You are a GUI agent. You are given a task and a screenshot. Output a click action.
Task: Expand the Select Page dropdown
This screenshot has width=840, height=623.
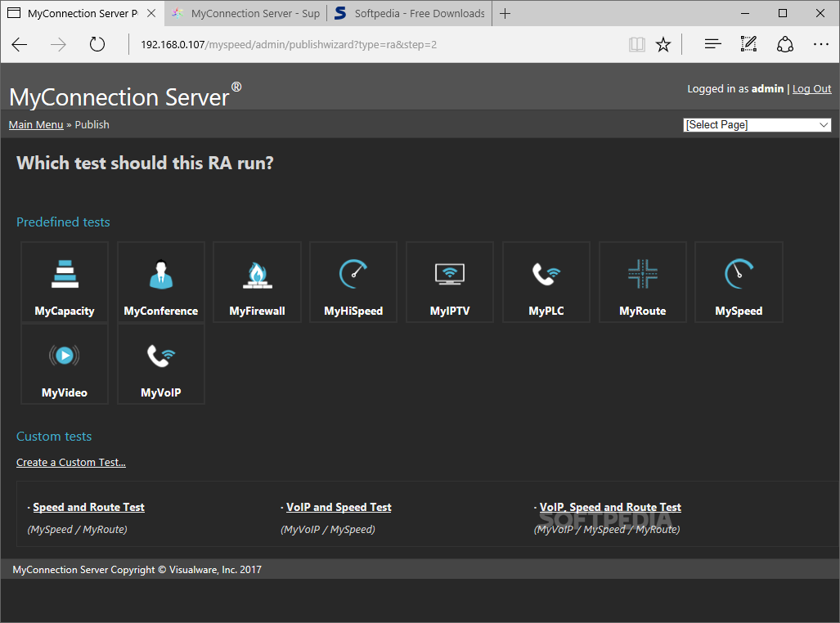tap(757, 125)
